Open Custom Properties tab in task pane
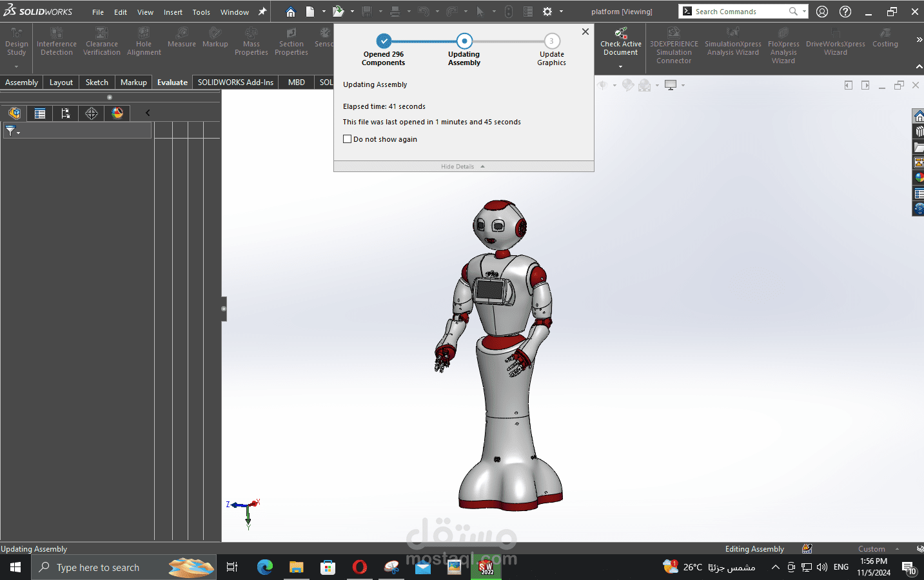This screenshot has width=924, height=580. point(919,193)
